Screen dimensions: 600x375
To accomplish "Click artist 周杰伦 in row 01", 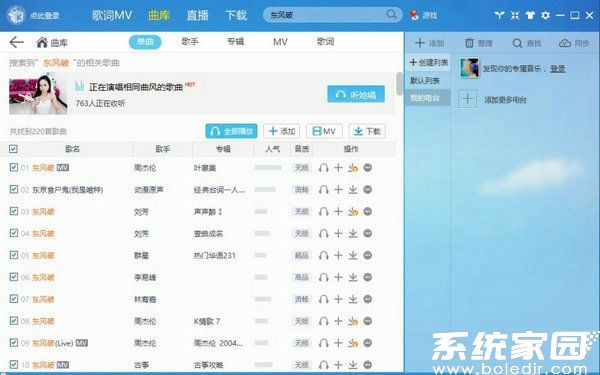I will pos(145,168).
